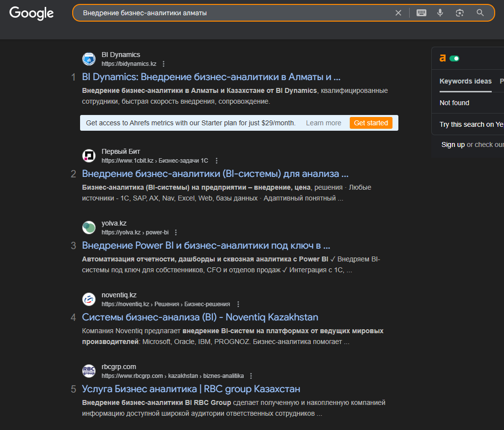Click the magnifying glass search icon

tap(480, 13)
